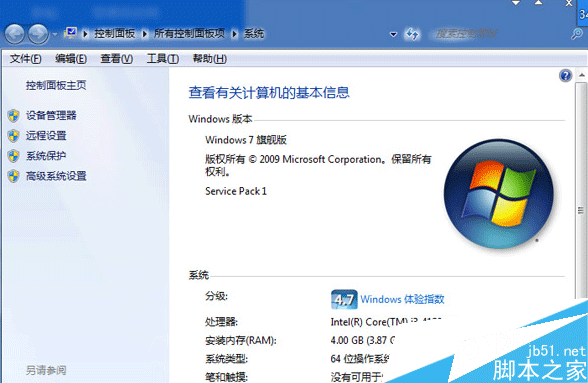Open the 查看(V) menu

117,59
